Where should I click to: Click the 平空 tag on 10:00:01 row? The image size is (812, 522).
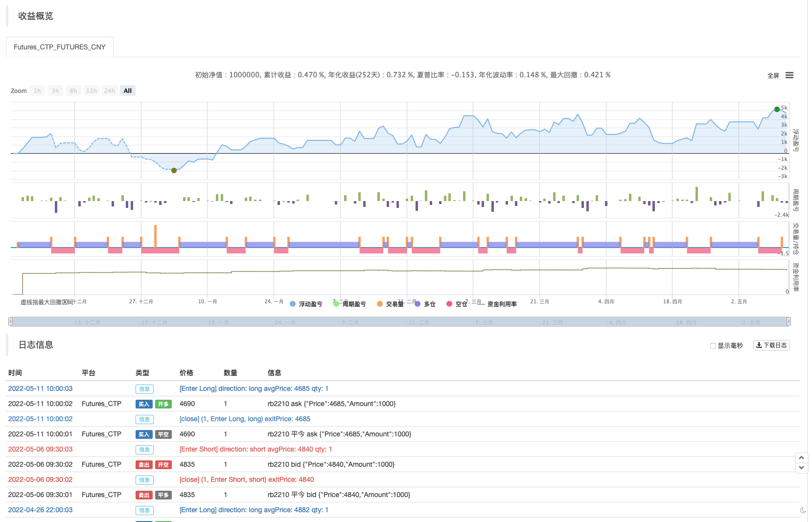tap(163, 434)
